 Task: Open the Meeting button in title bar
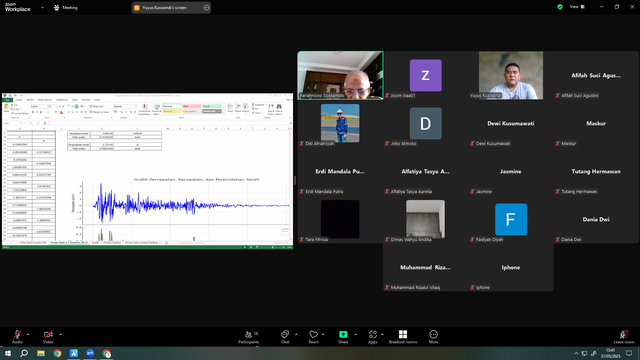66,7
